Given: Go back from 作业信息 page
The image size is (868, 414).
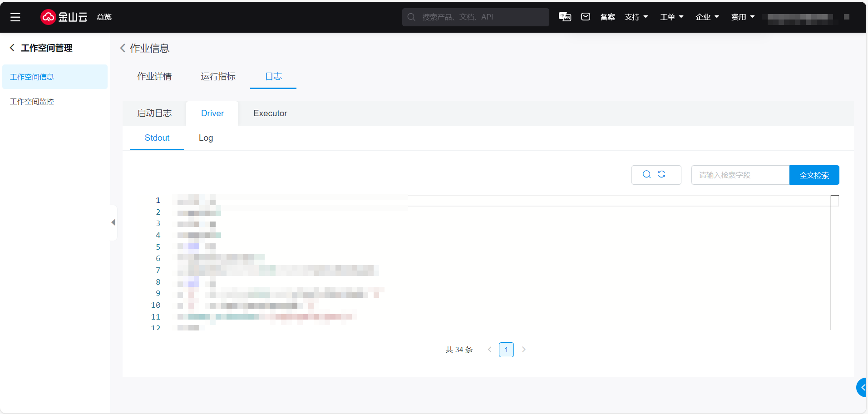Looking at the screenshot, I should tap(123, 48).
